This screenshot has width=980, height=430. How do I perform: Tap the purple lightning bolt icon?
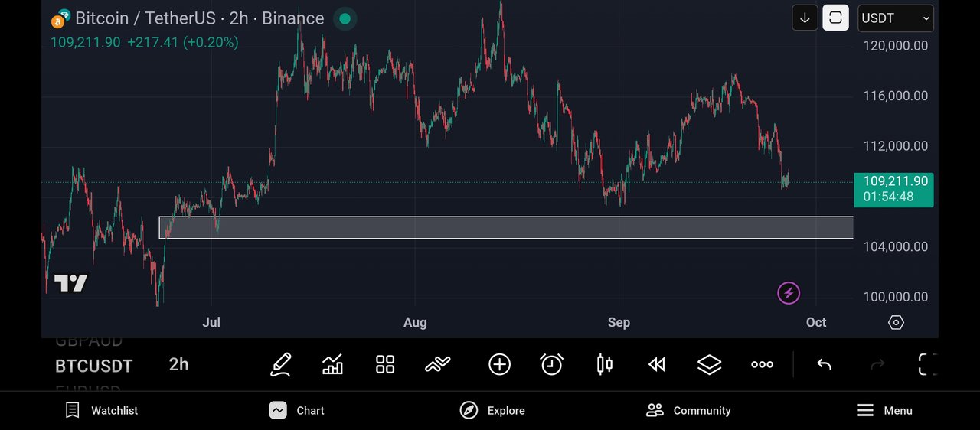click(789, 293)
